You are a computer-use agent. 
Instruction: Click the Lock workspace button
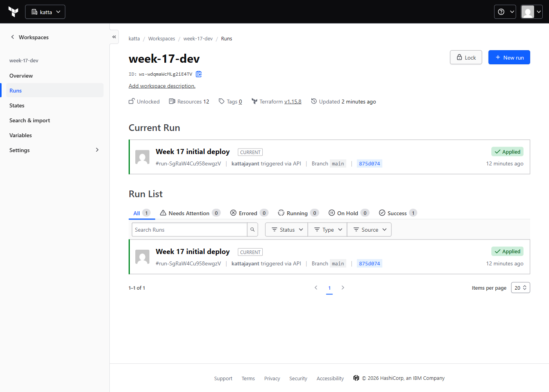click(x=466, y=57)
